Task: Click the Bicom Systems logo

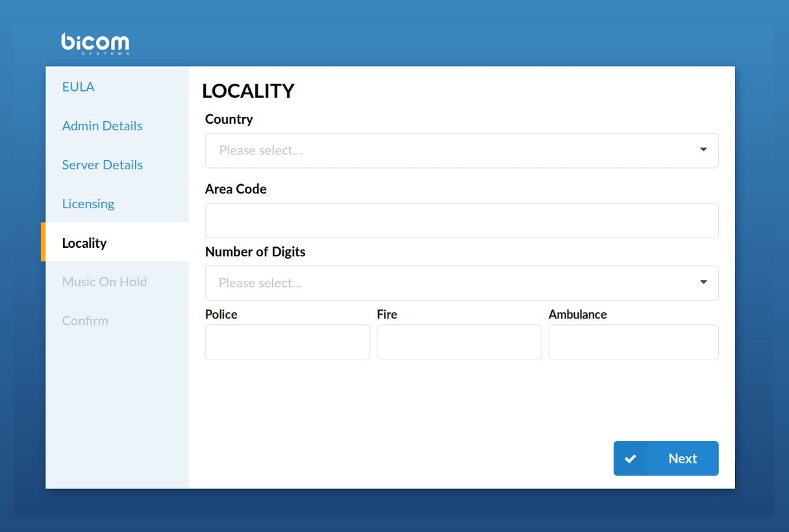Action: point(95,43)
